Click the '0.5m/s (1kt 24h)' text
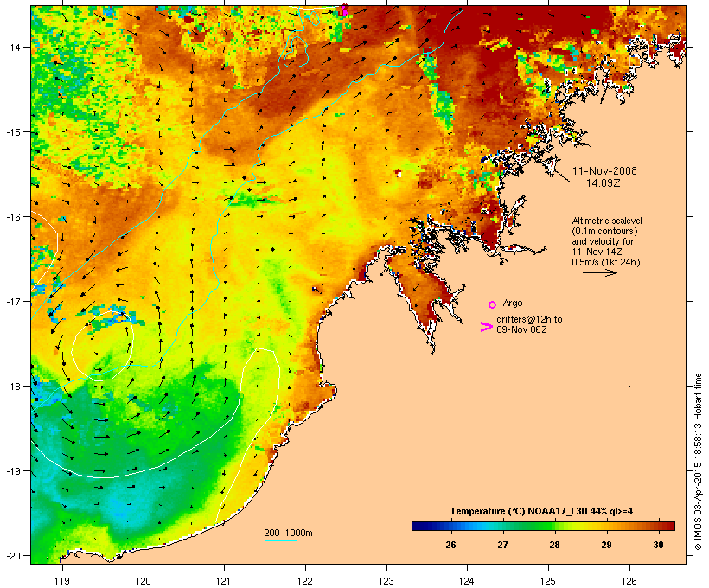This screenshot has height=588, width=709. [x=606, y=262]
